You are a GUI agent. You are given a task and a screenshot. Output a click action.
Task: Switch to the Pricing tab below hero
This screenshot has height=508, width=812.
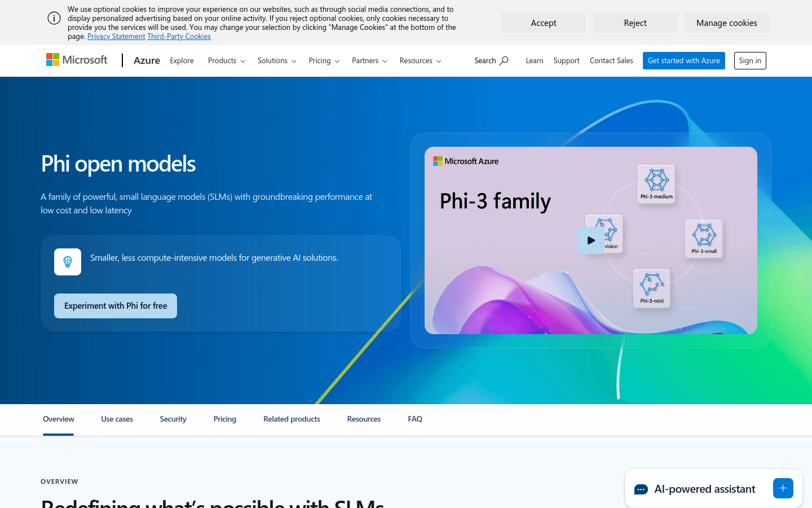[225, 419]
